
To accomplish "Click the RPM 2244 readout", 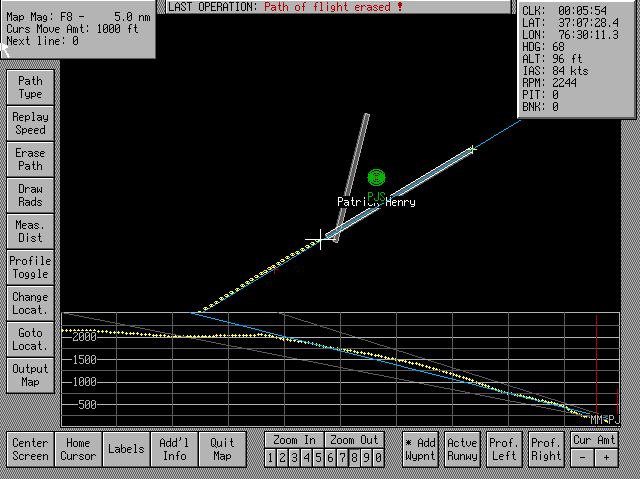I will coord(549,83).
